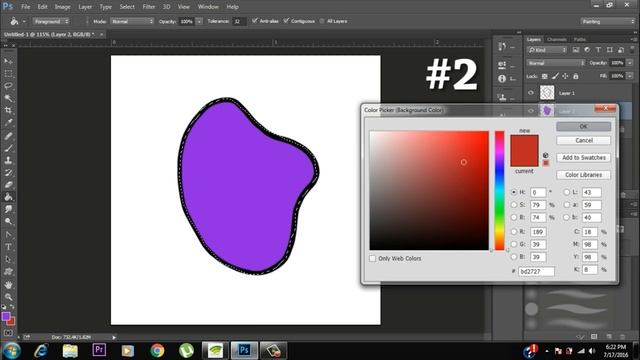
Task: Click the Lock all padlock icon
Action: pyautogui.click(x=576, y=76)
